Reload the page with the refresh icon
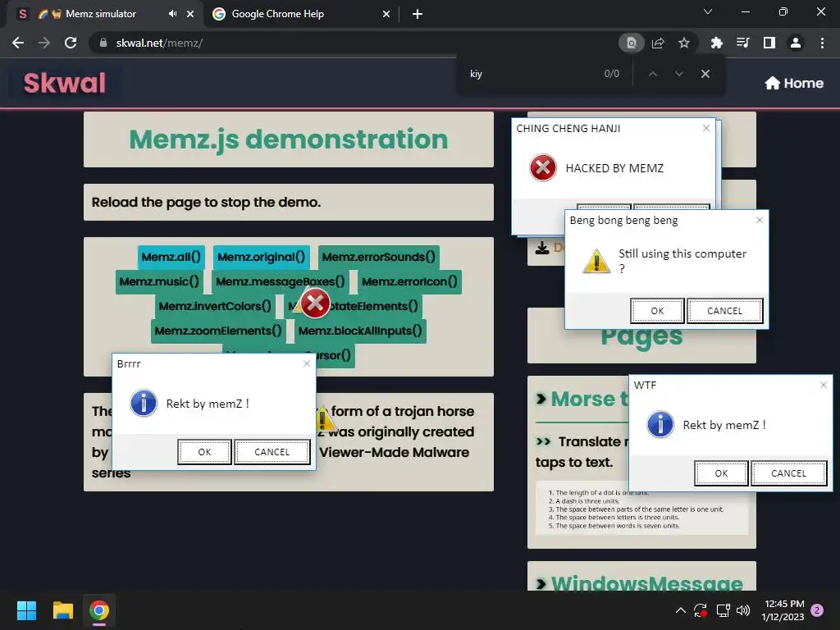840x630 pixels. pyautogui.click(x=71, y=43)
